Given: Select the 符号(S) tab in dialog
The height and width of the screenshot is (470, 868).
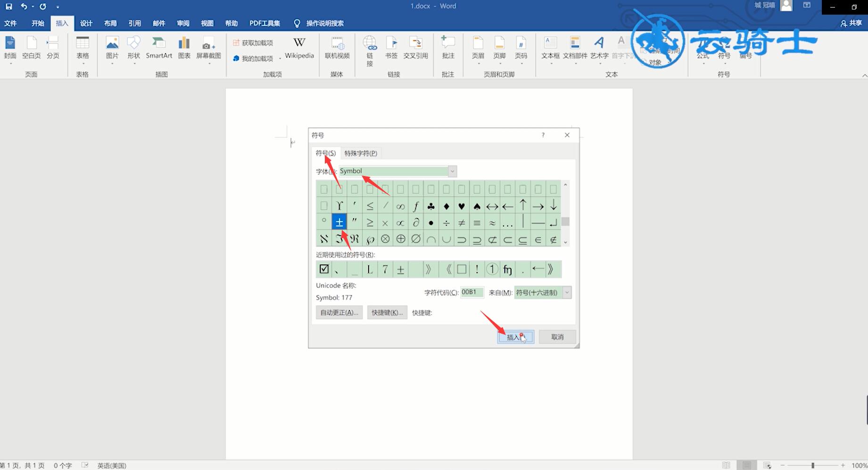Looking at the screenshot, I should click(325, 153).
